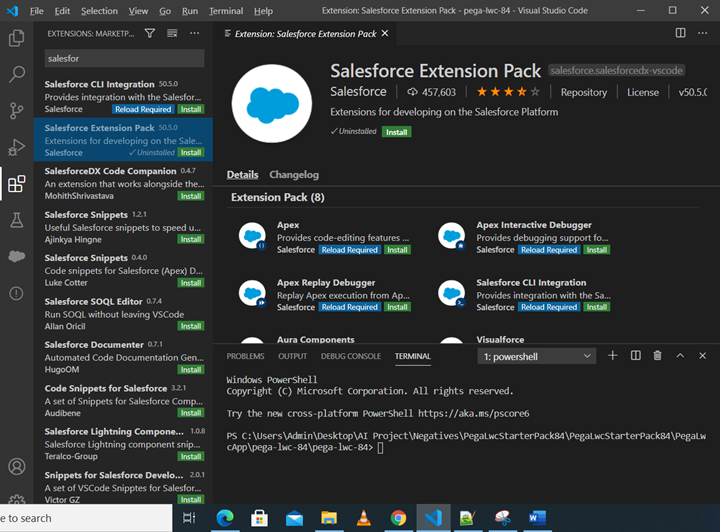The height and width of the screenshot is (532, 720).
Task: Install Salesforce Documenter extension
Action: tap(191, 370)
